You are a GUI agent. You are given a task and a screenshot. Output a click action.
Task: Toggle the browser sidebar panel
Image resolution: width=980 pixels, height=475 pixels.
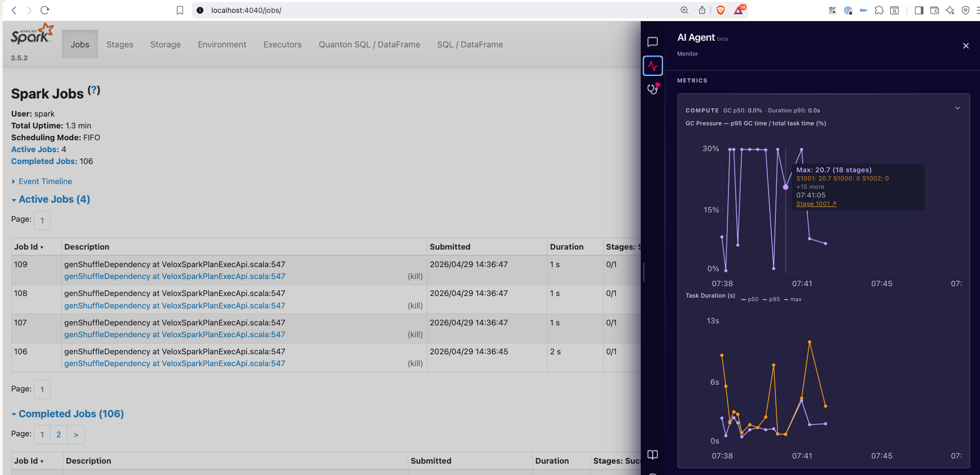(919, 10)
